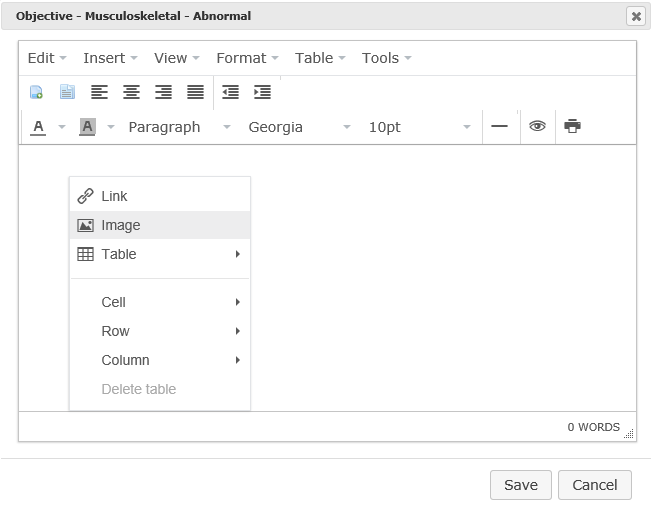The height and width of the screenshot is (505, 651).
Task: Justify the text alignment
Action: point(195,92)
